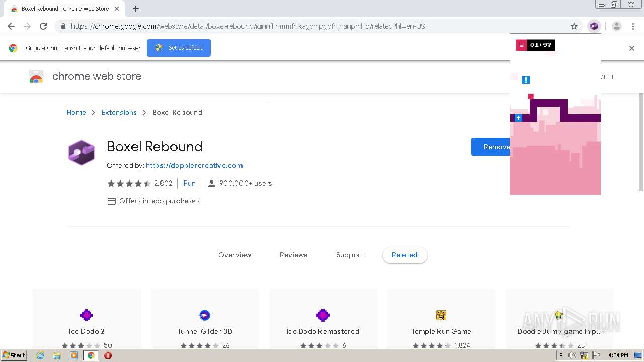Screen dimensions: 644x362
Task: Open the Tunnel Glider 3D extension icon
Action: [205, 315]
